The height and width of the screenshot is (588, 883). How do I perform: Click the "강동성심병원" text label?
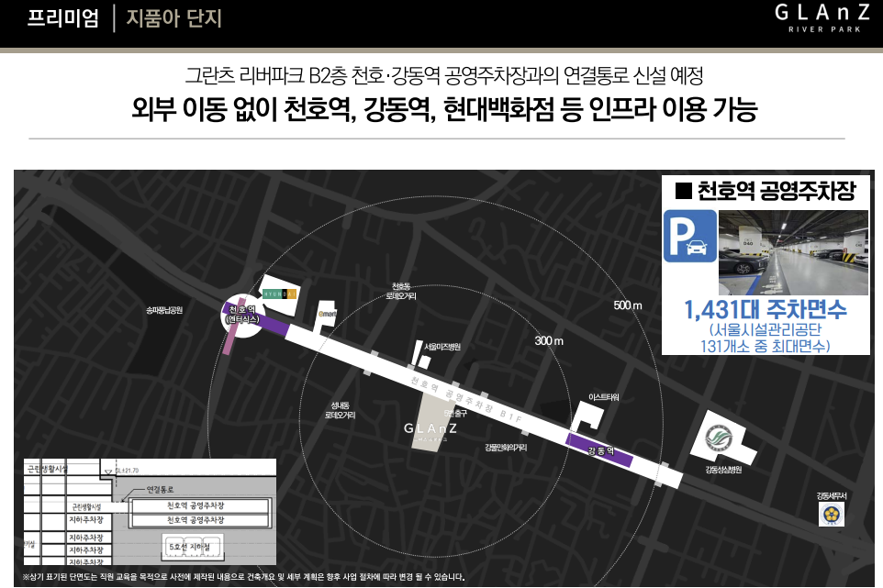(723, 470)
